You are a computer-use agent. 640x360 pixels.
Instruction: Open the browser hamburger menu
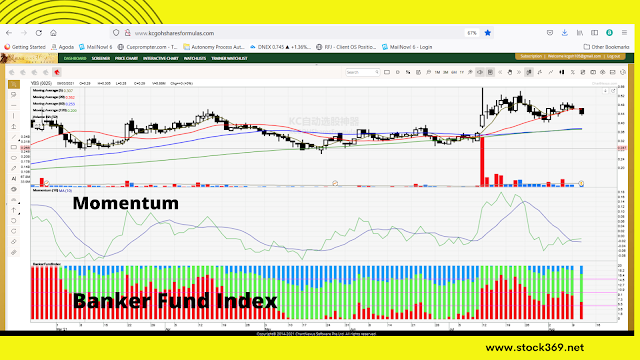pyautogui.click(x=624, y=33)
